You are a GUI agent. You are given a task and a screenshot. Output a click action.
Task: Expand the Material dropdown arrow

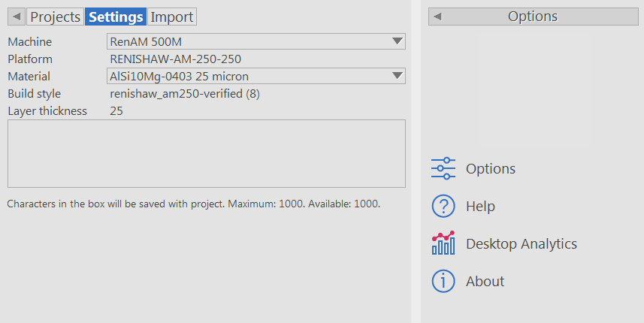[397, 76]
